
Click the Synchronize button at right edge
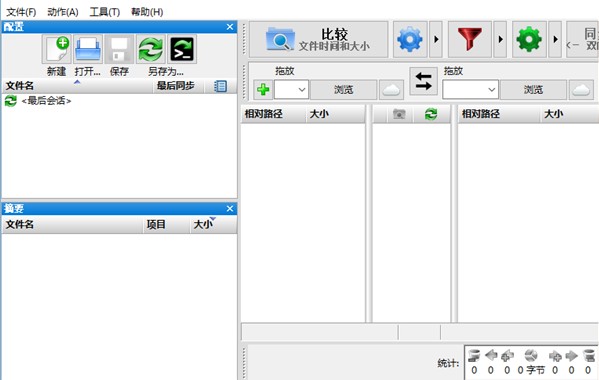[x=583, y=39]
